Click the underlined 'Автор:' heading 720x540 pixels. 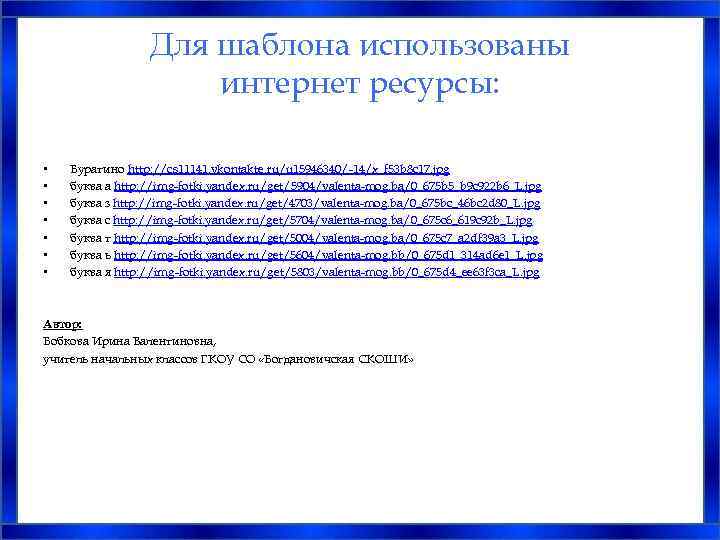coord(62,325)
